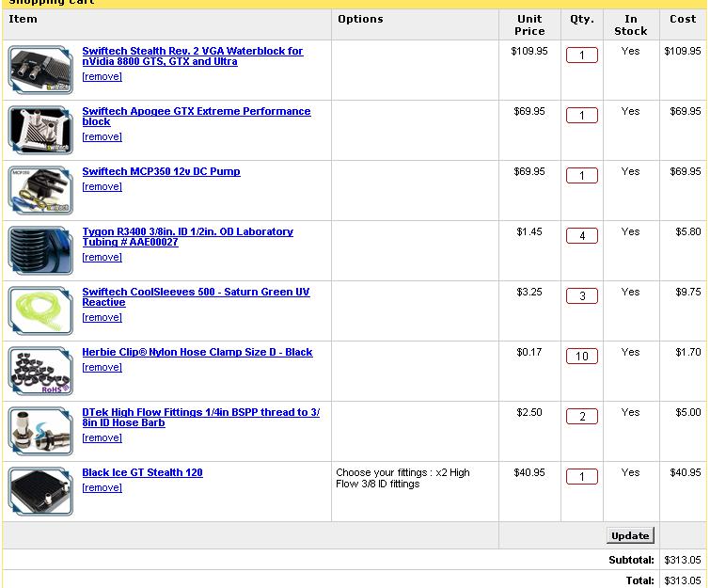Click green CoolSleeves product thumbnail
This screenshot has width=710, height=588.
[40, 310]
